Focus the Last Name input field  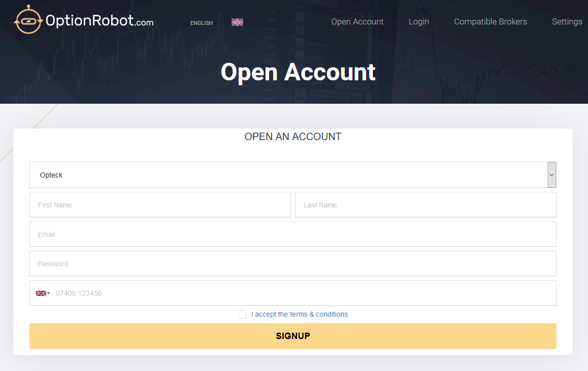coord(426,205)
